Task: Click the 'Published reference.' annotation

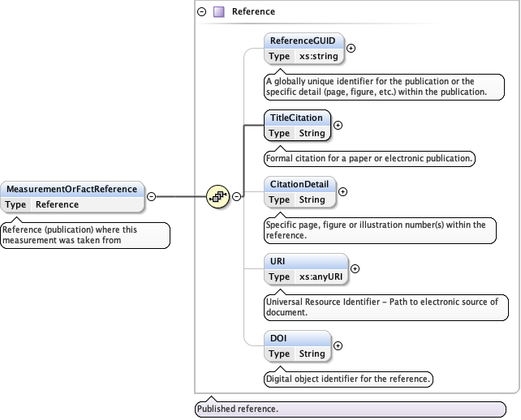Action: pyautogui.click(x=238, y=409)
